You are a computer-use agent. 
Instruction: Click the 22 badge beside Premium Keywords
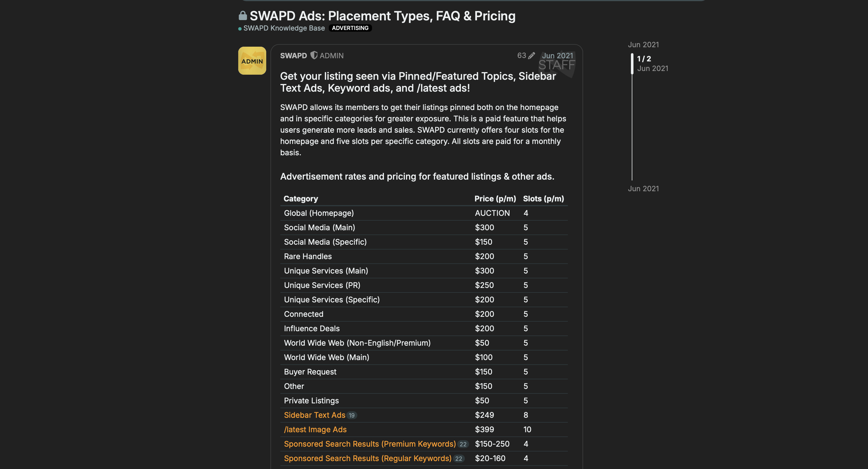463,444
